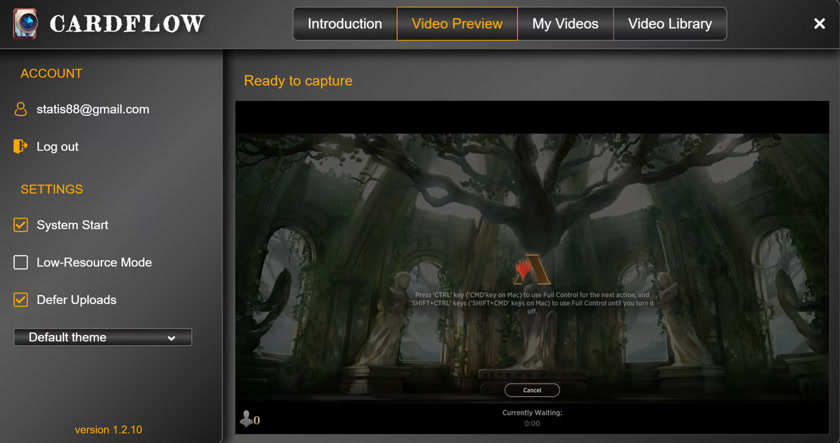
Task: Click the log out door icon
Action: [x=20, y=146]
